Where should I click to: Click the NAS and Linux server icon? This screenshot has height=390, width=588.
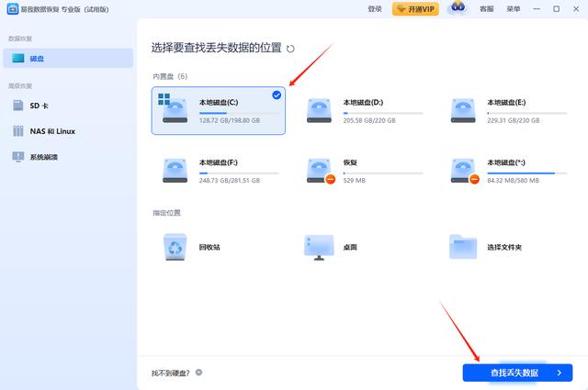pos(18,130)
